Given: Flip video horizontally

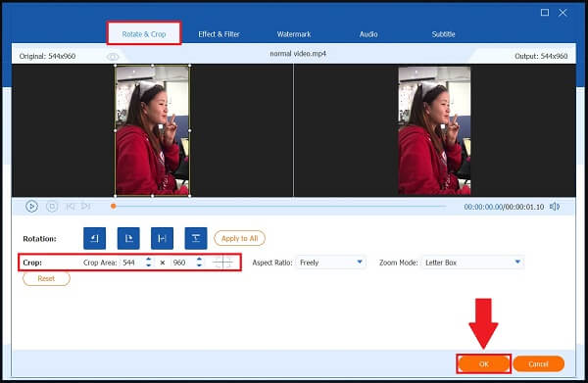Looking at the screenshot, I should [x=162, y=238].
